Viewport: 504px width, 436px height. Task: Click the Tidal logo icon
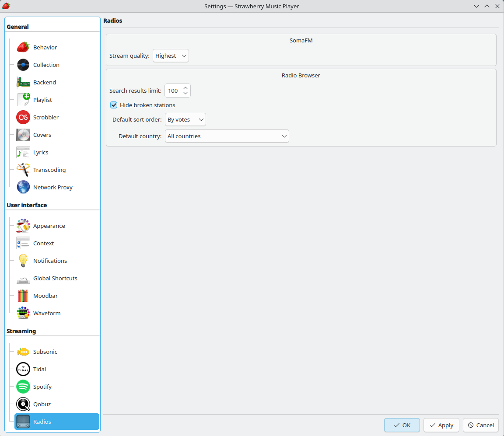(x=23, y=369)
